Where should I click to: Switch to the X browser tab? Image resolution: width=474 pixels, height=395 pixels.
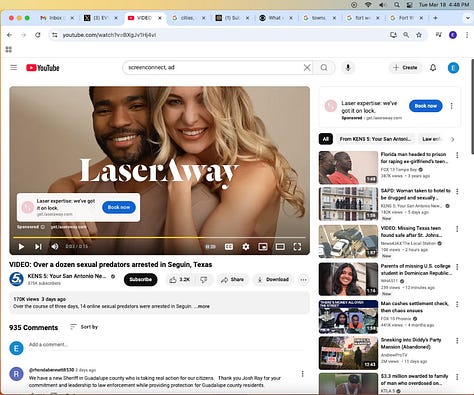point(101,18)
